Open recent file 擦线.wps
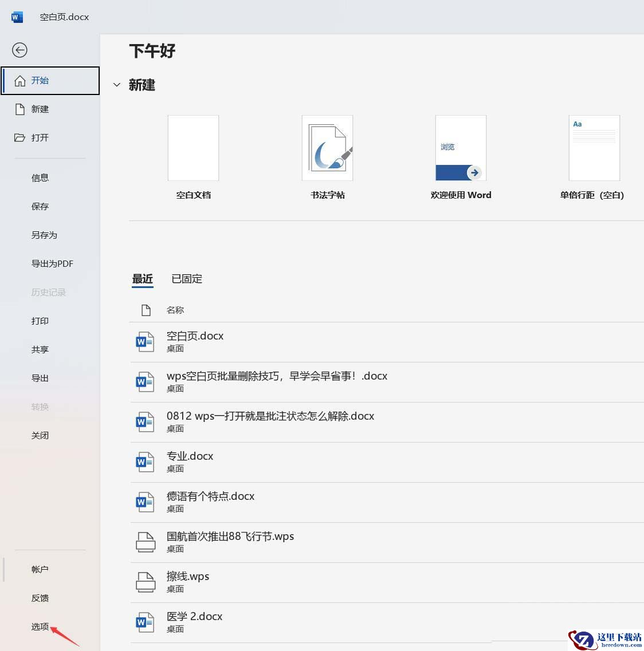This screenshot has width=644, height=651. (x=387, y=582)
